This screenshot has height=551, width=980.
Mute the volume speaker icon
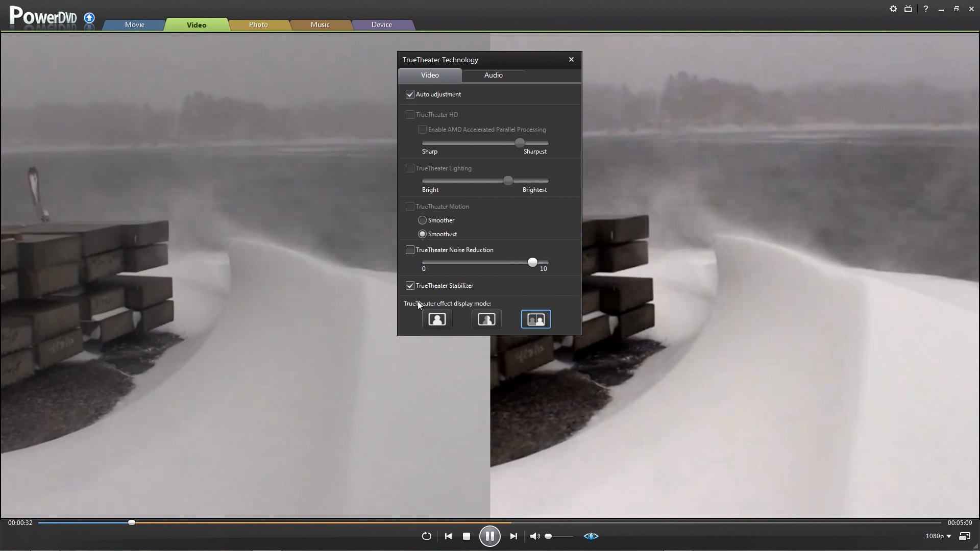(534, 536)
